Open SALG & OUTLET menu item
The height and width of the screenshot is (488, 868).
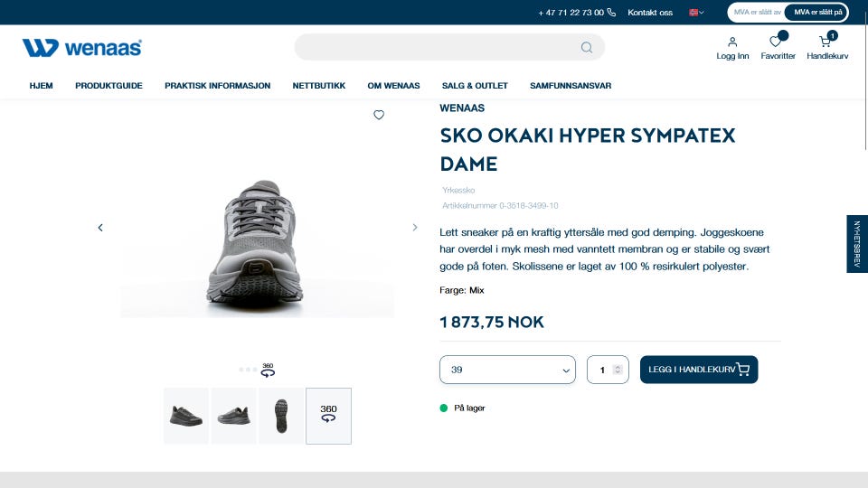[475, 86]
